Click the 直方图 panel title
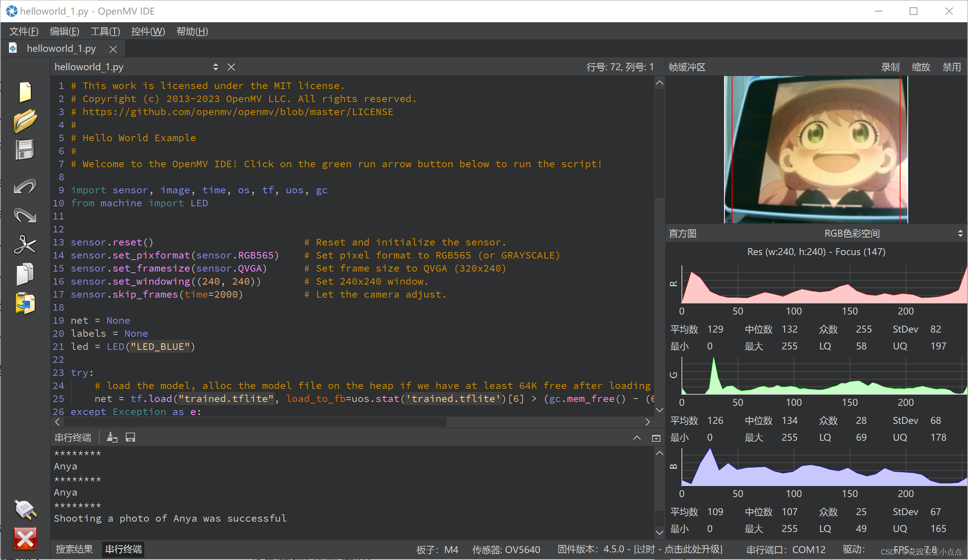 coord(682,234)
